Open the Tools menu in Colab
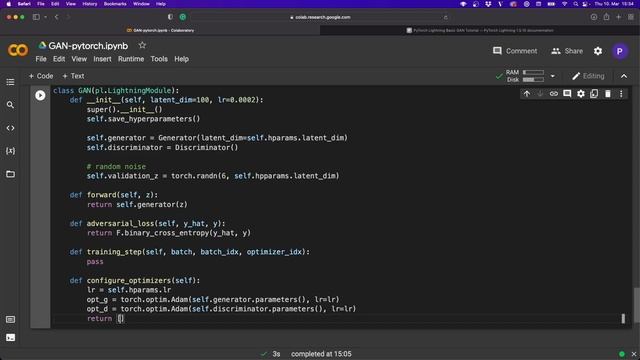Image resolution: width=640 pixels, height=360 pixels. [159, 59]
